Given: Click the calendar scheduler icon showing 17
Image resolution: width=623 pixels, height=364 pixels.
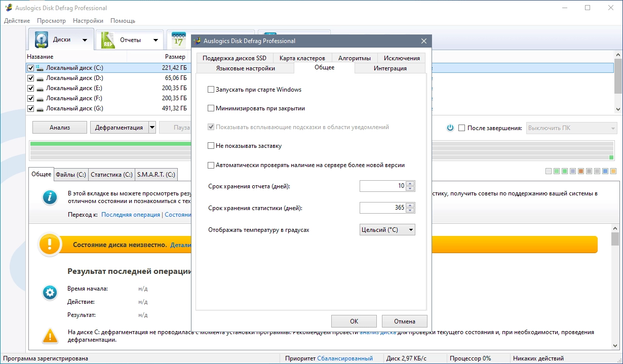Looking at the screenshot, I should [178, 40].
